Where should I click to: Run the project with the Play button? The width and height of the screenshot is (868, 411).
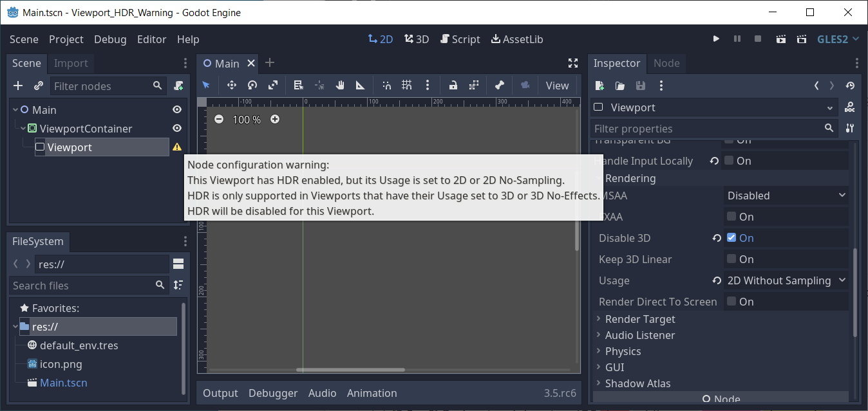click(716, 39)
